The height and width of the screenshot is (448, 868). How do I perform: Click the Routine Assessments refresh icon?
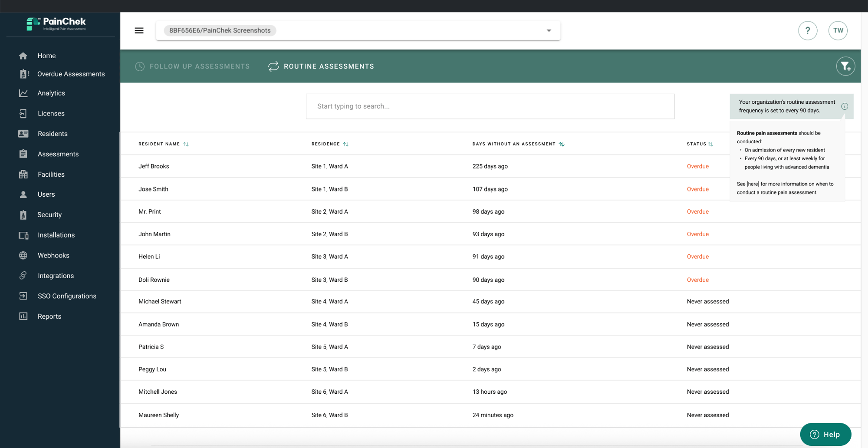[273, 66]
